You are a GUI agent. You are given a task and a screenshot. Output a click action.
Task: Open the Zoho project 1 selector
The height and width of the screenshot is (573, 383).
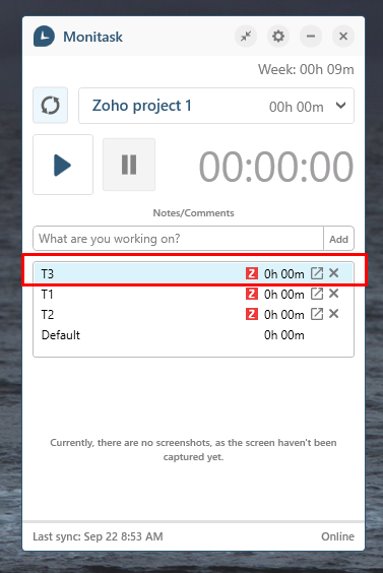pos(216,106)
